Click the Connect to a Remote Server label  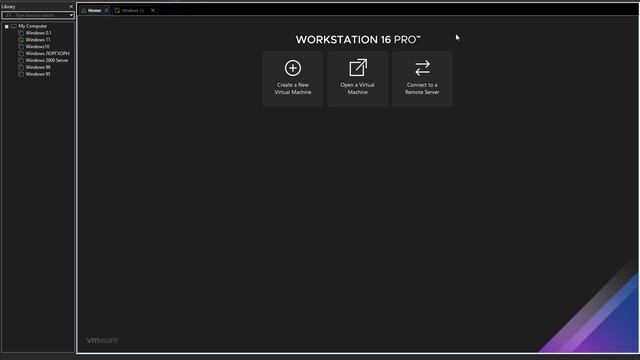(422, 89)
